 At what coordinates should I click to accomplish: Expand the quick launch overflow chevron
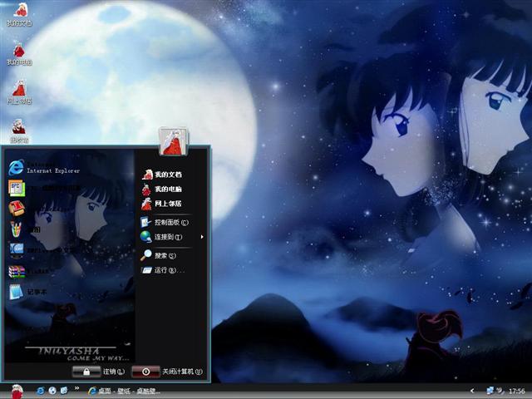click(76, 388)
